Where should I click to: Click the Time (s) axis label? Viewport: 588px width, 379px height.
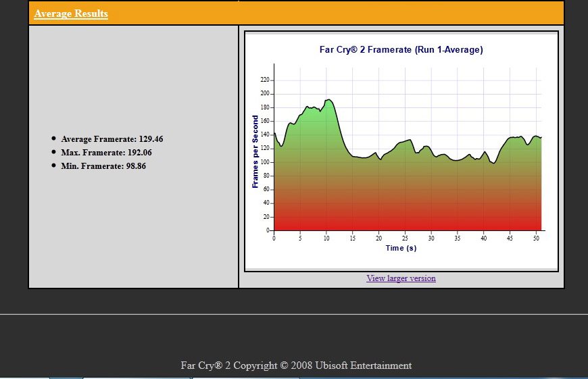click(401, 248)
